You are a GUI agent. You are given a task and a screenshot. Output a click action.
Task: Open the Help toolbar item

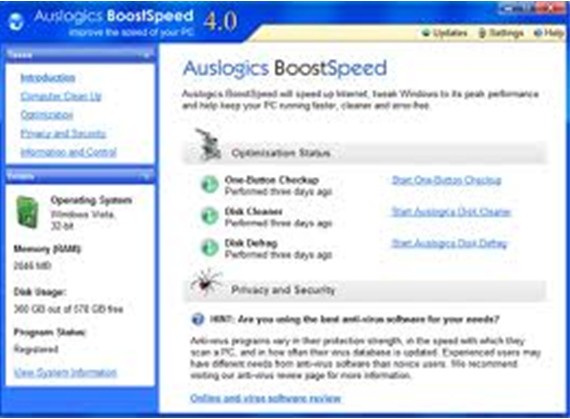click(549, 33)
